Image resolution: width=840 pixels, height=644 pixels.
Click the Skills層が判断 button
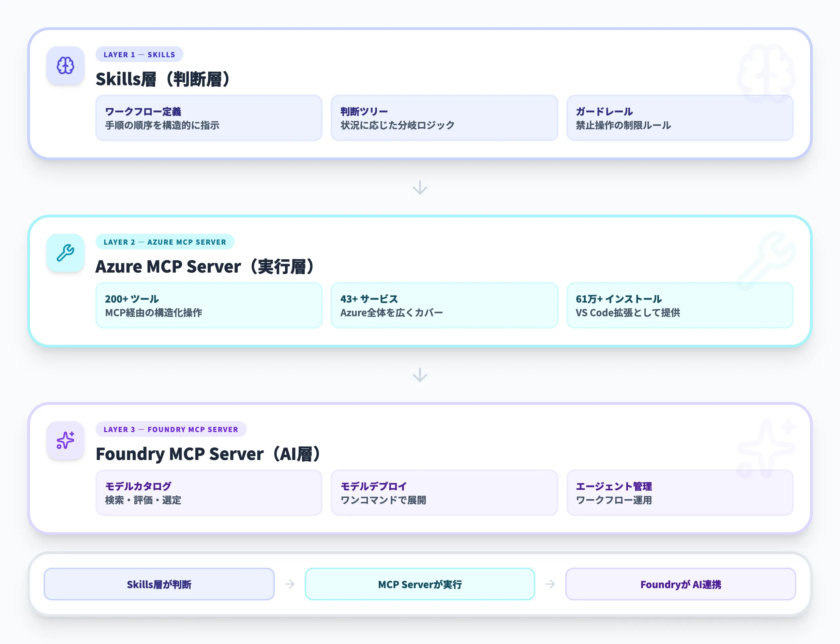click(160, 584)
